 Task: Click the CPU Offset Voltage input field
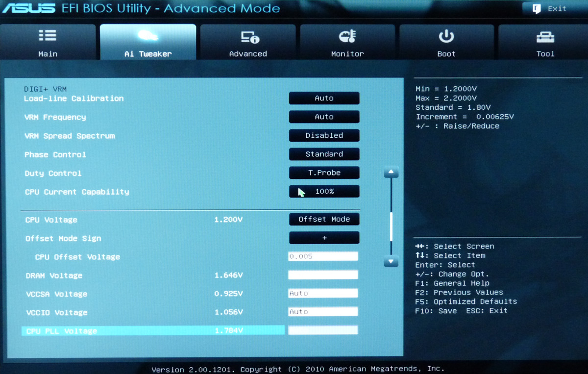(x=323, y=256)
